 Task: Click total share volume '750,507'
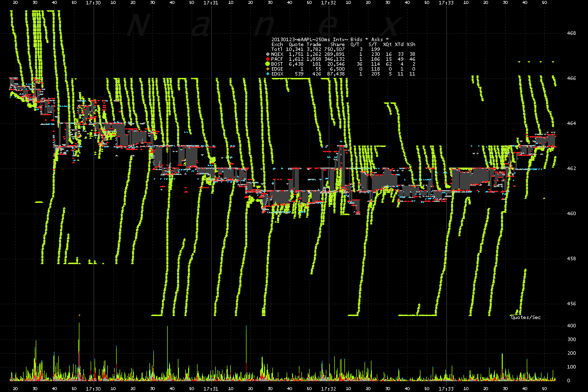click(x=335, y=49)
